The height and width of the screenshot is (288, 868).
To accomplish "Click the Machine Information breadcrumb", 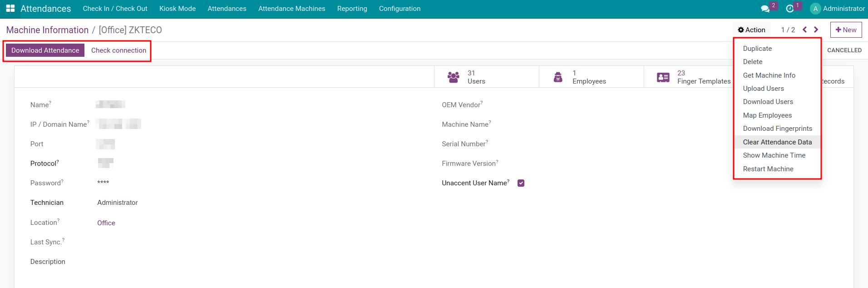I will pyautogui.click(x=47, y=30).
